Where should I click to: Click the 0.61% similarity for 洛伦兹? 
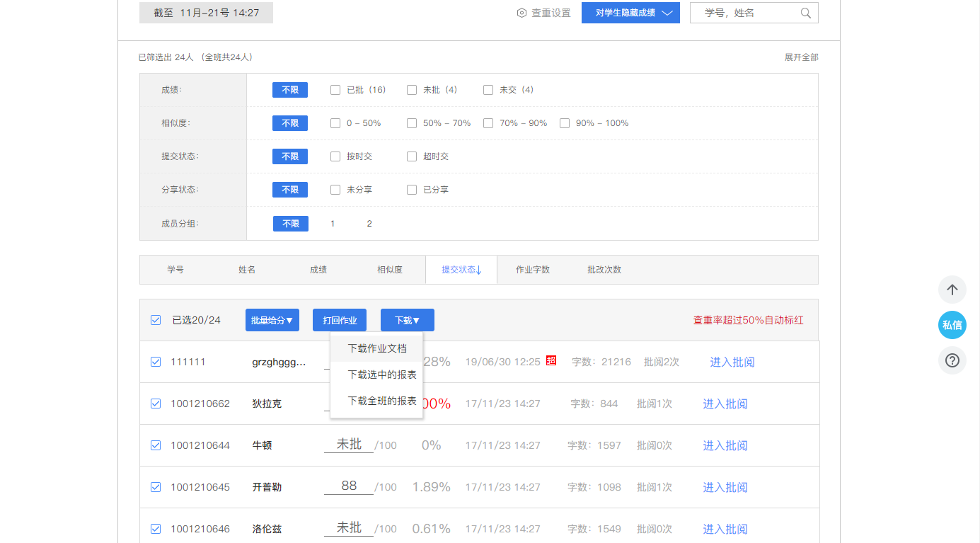432,529
